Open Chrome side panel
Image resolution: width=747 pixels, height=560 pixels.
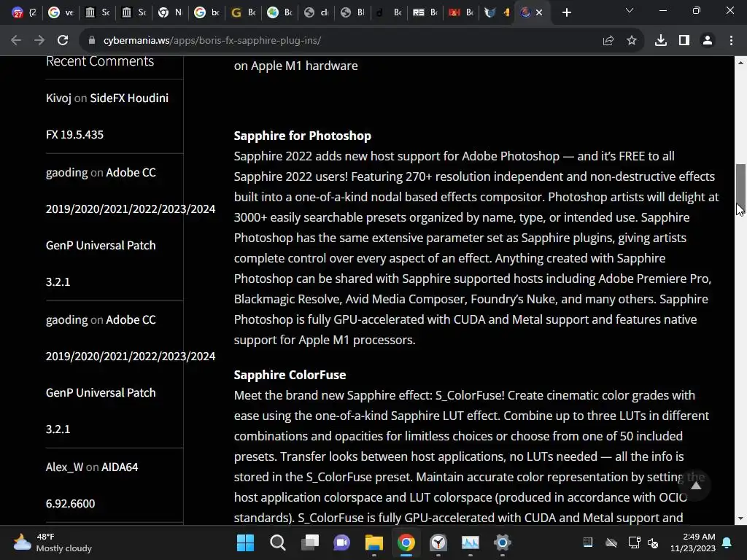coord(684,41)
